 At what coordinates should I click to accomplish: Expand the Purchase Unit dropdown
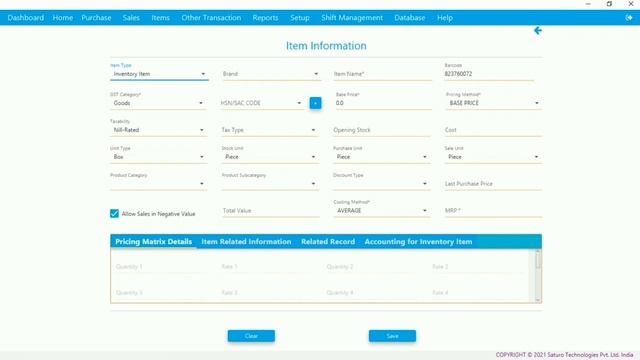(381, 157)
